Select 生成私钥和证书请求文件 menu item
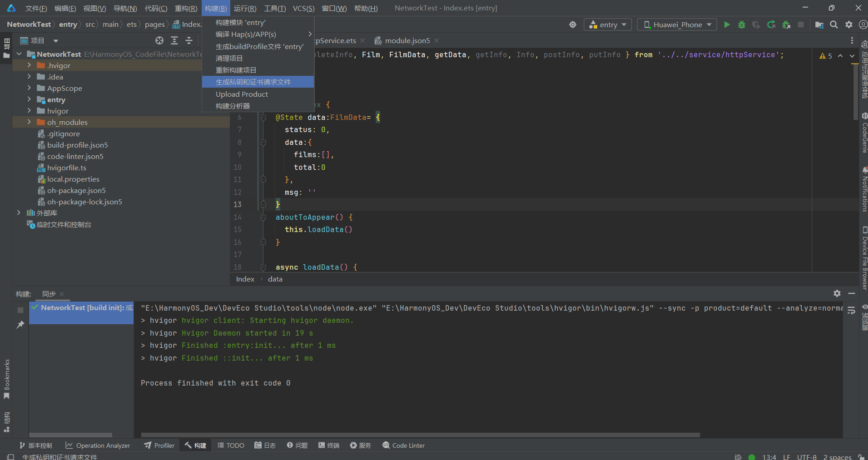Screen dimensions: 868x460 tap(258, 82)
